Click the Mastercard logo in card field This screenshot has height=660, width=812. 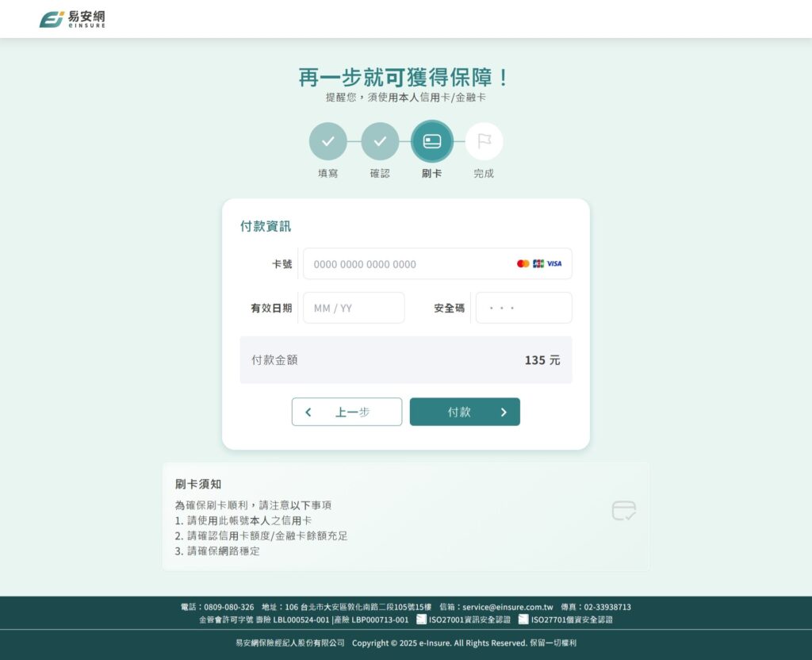pyautogui.click(x=523, y=263)
